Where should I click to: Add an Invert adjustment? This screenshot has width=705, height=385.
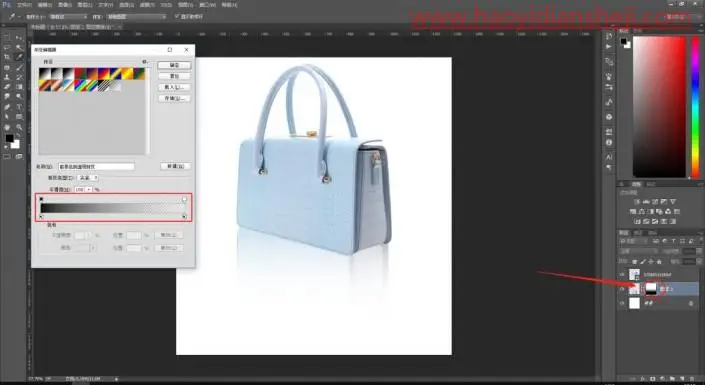pos(637,221)
